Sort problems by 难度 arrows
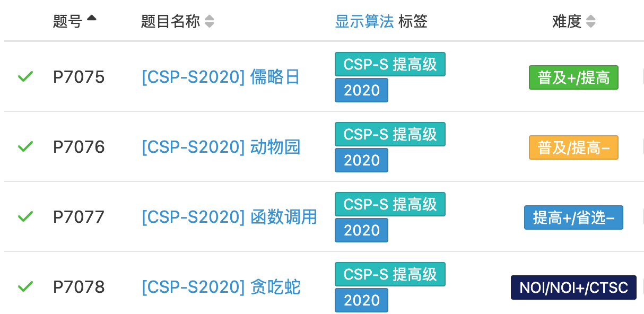644x314 pixels. [x=591, y=21]
